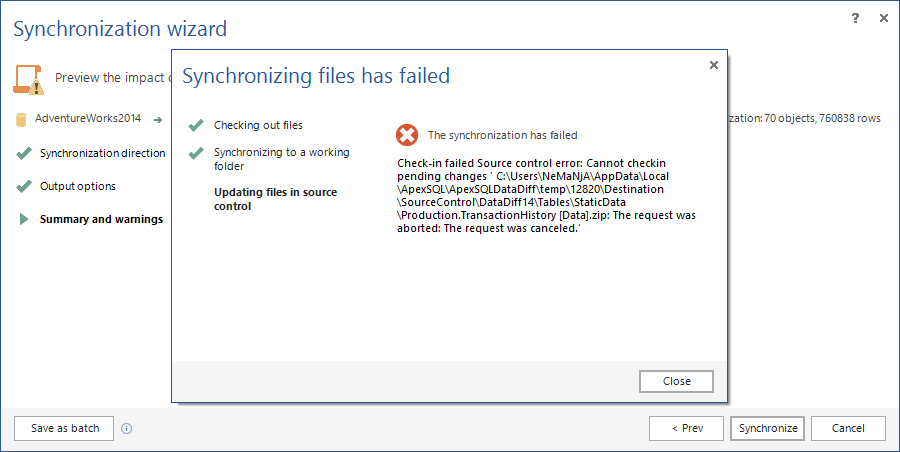
Task: Click the orange warning script icon
Action: [29, 79]
